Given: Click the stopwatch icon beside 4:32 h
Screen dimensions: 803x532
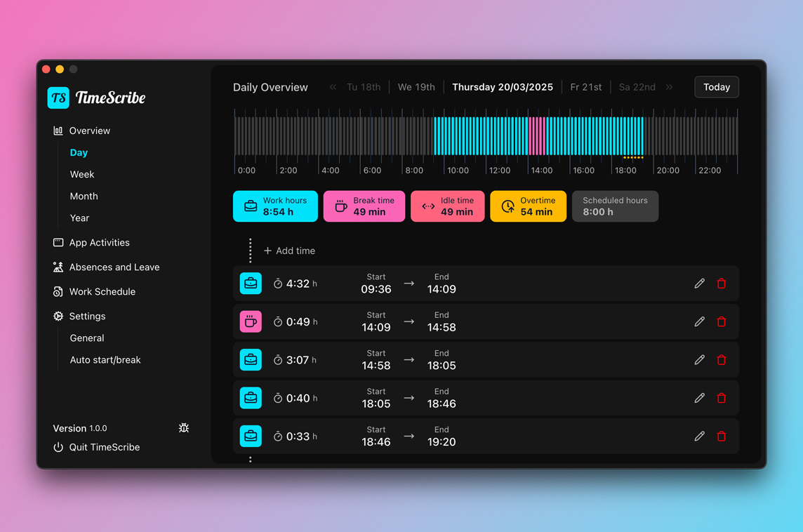Looking at the screenshot, I should pos(277,284).
